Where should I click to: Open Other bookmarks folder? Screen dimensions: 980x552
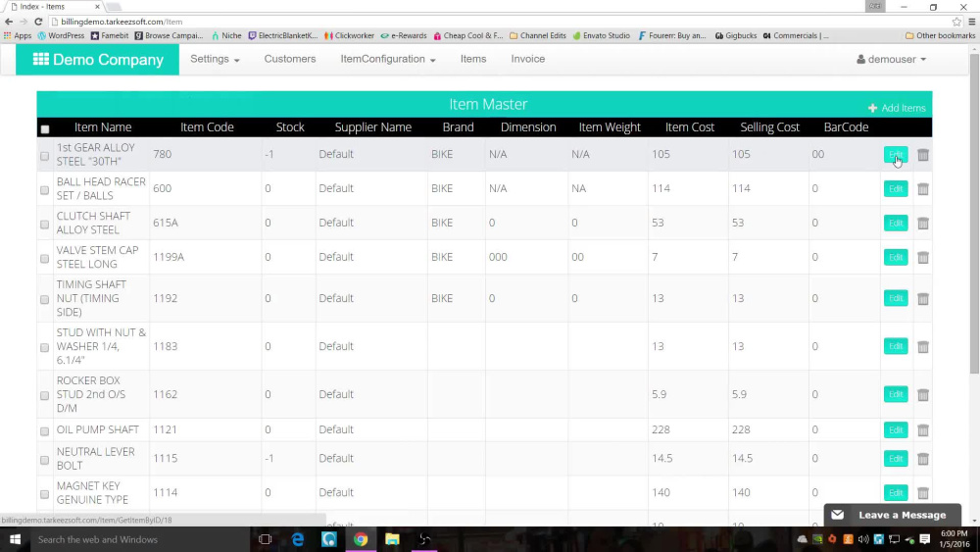[x=941, y=35]
